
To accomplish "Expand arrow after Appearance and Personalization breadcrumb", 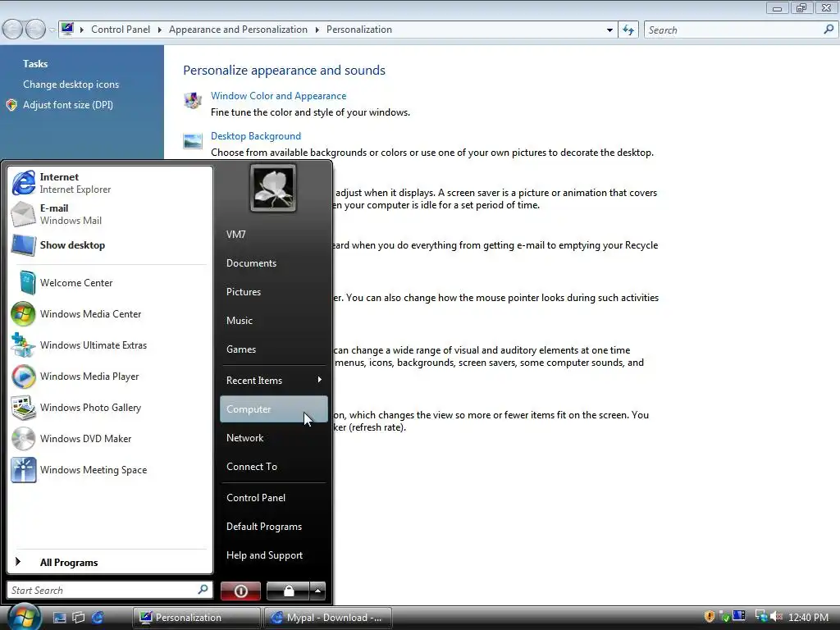I will [317, 30].
